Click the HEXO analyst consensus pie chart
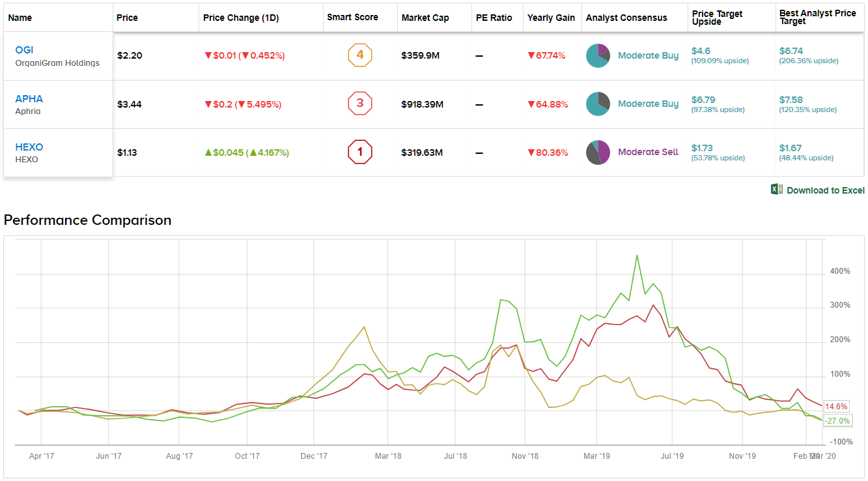 coord(598,152)
